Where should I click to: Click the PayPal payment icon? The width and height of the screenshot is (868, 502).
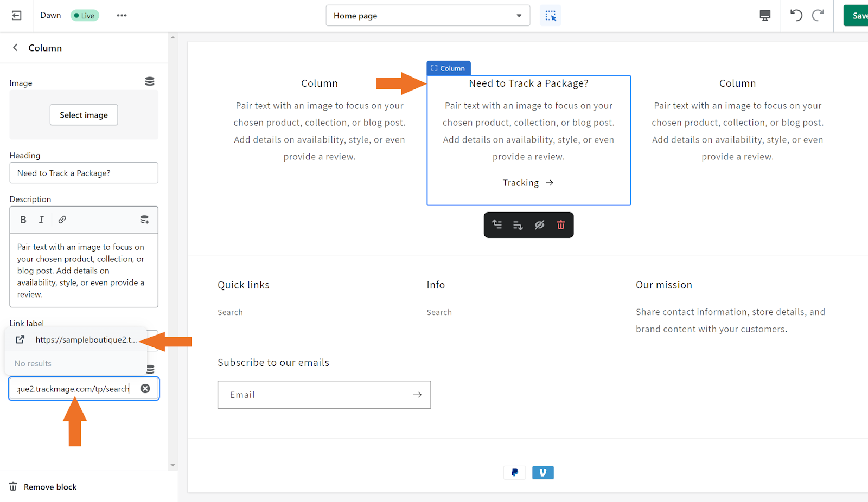(x=514, y=473)
